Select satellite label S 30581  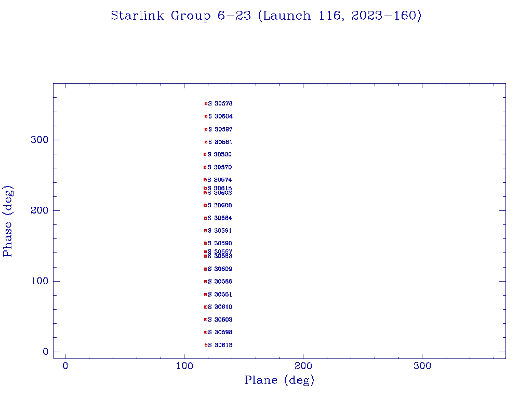coord(220,142)
